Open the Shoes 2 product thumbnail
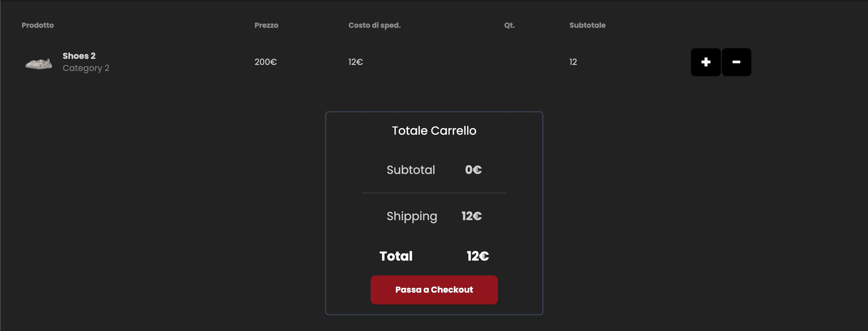 (39, 63)
